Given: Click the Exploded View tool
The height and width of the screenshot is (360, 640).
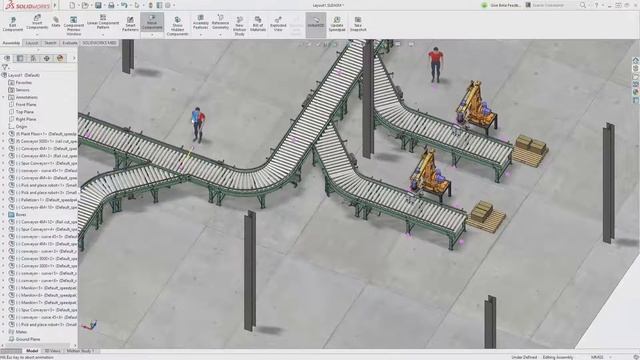Looking at the screenshot, I should [x=278, y=24].
